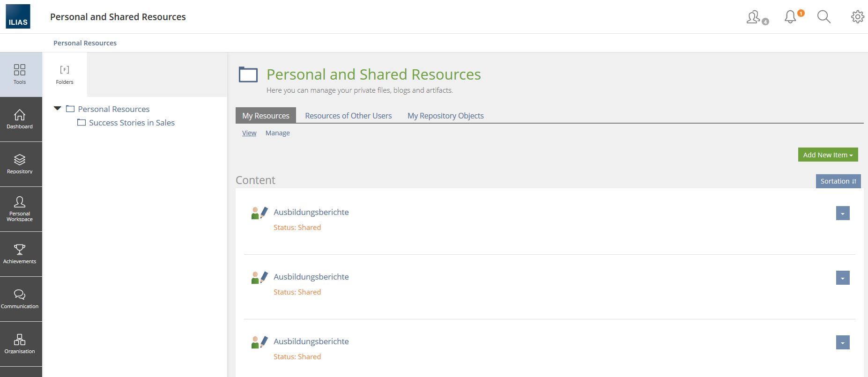Click the Manage sub-tab link

(277, 133)
